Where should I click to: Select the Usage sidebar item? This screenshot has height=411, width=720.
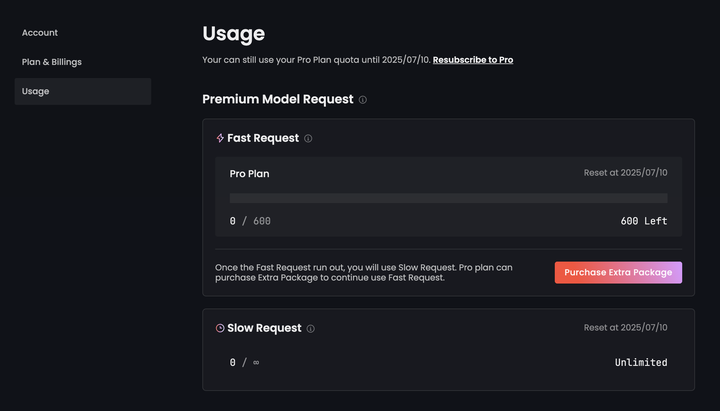(36, 91)
